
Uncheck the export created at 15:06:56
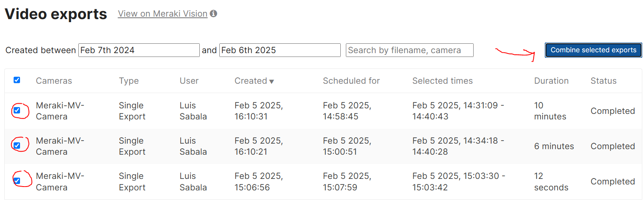17,181
